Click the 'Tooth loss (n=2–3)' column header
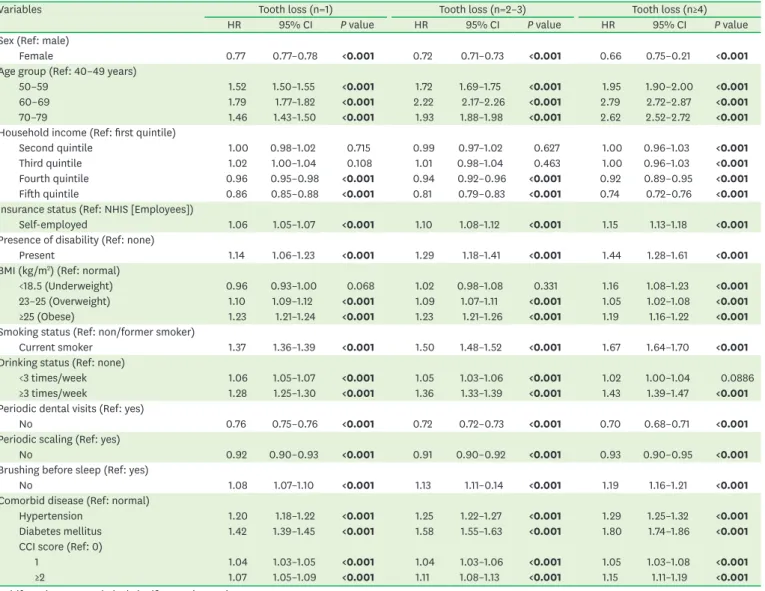The image size is (765, 591). (482, 9)
